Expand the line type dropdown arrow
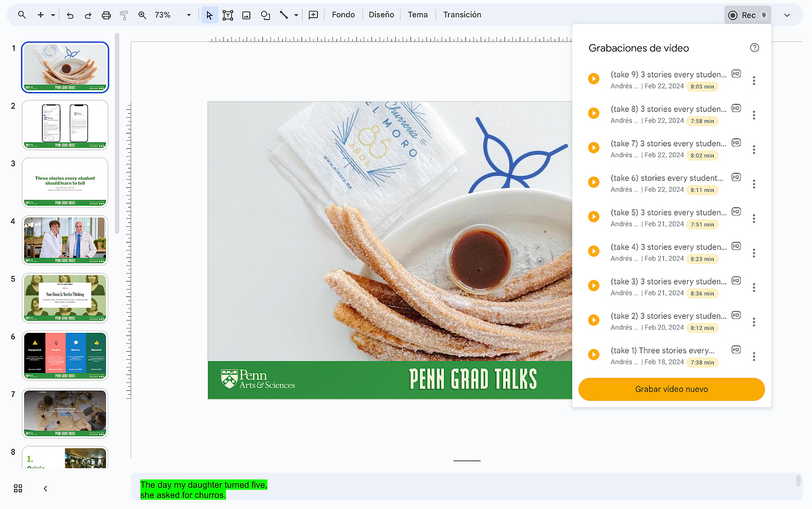This screenshot has height=509, width=812. coord(296,15)
